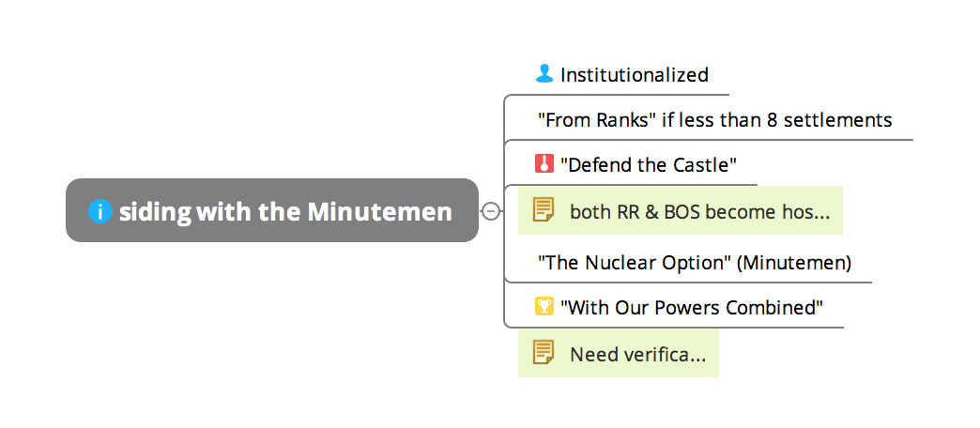Screen dimensions: 980x428
Task: Click the word "settlements" in From Ranks topic
Action: pos(844,120)
